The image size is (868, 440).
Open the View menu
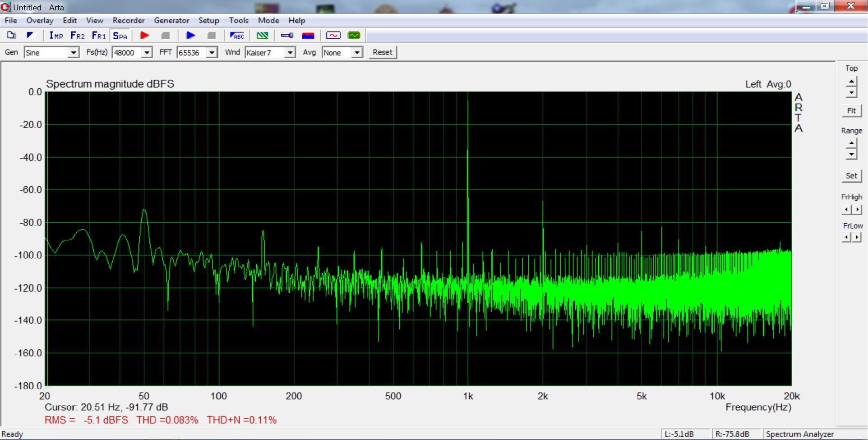click(95, 20)
